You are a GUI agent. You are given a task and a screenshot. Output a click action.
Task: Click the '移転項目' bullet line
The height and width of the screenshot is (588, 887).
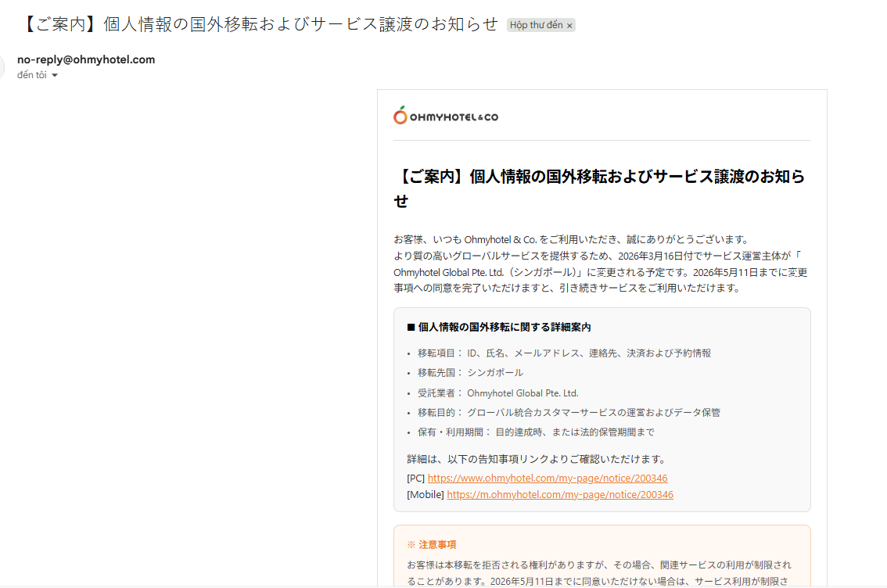click(564, 353)
